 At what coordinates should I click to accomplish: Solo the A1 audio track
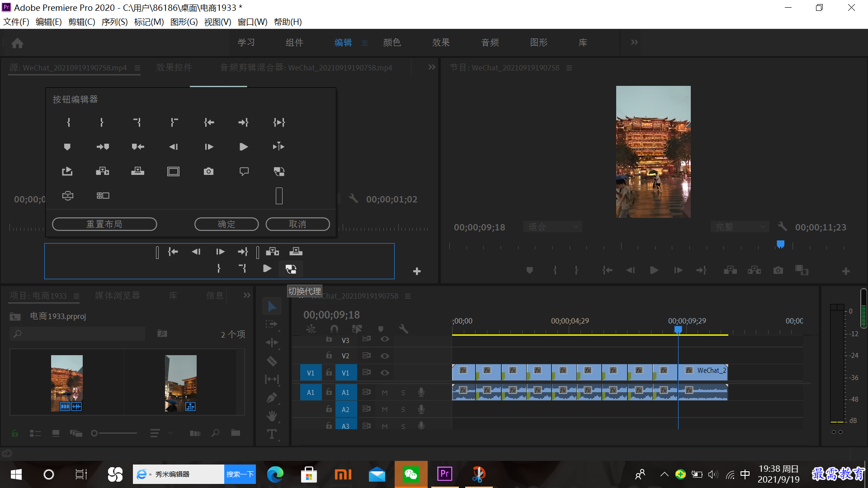point(403,393)
